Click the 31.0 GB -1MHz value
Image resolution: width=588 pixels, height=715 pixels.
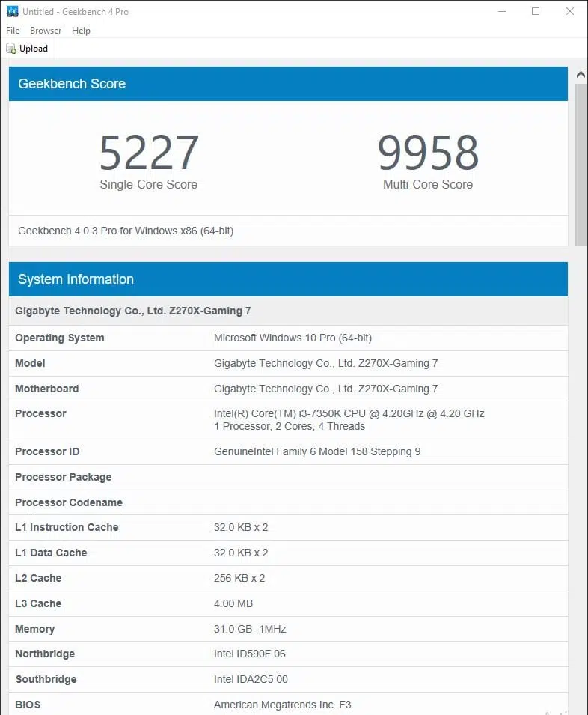[x=250, y=629]
